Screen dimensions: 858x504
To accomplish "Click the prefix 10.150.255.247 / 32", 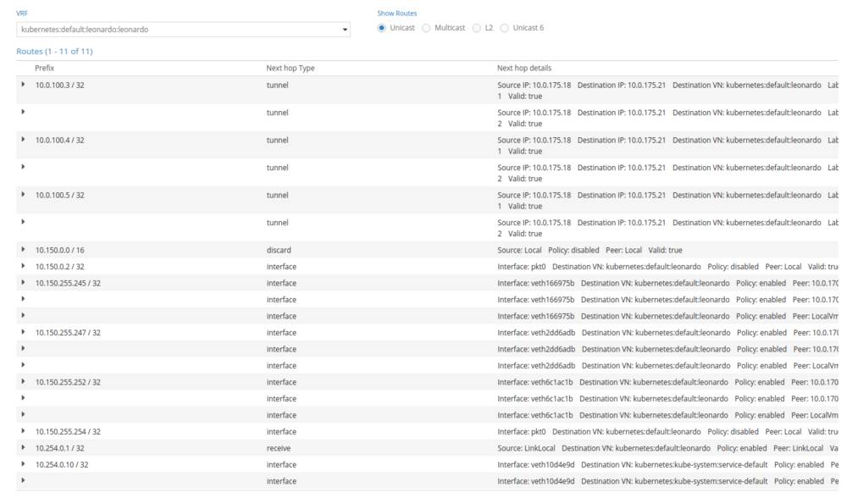I will point(68,333).
